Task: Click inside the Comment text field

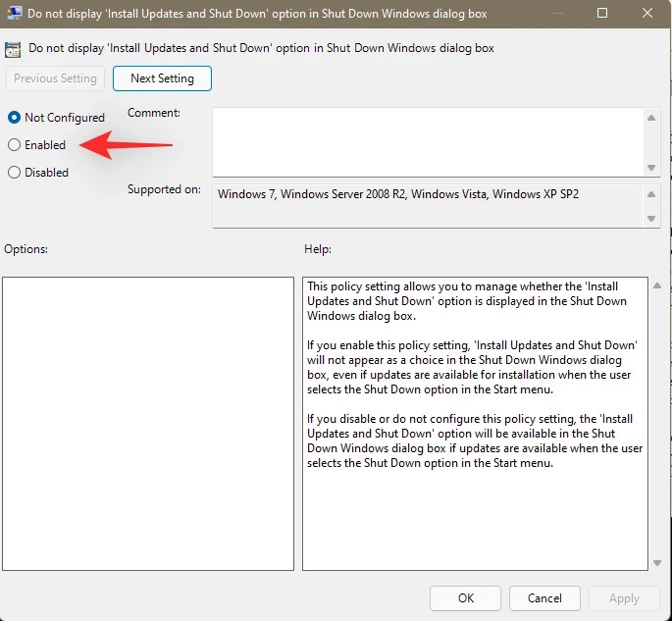Action: 429,142
